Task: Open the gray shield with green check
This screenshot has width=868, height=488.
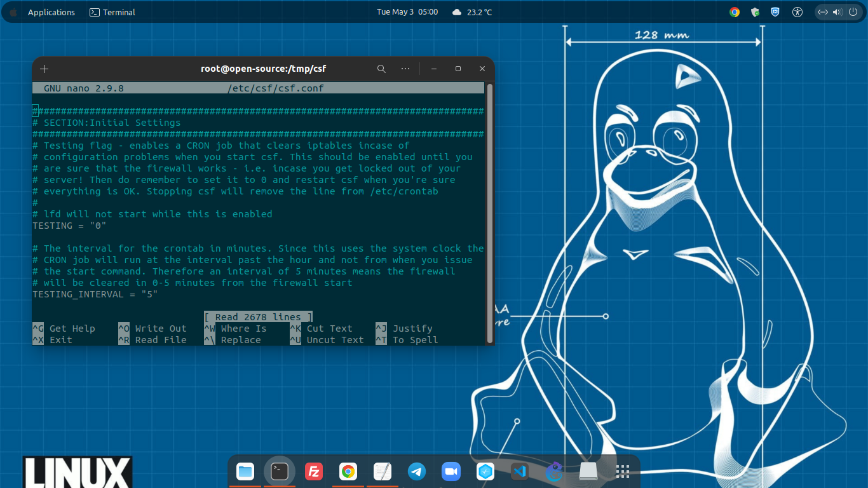Action: [755, 12]
